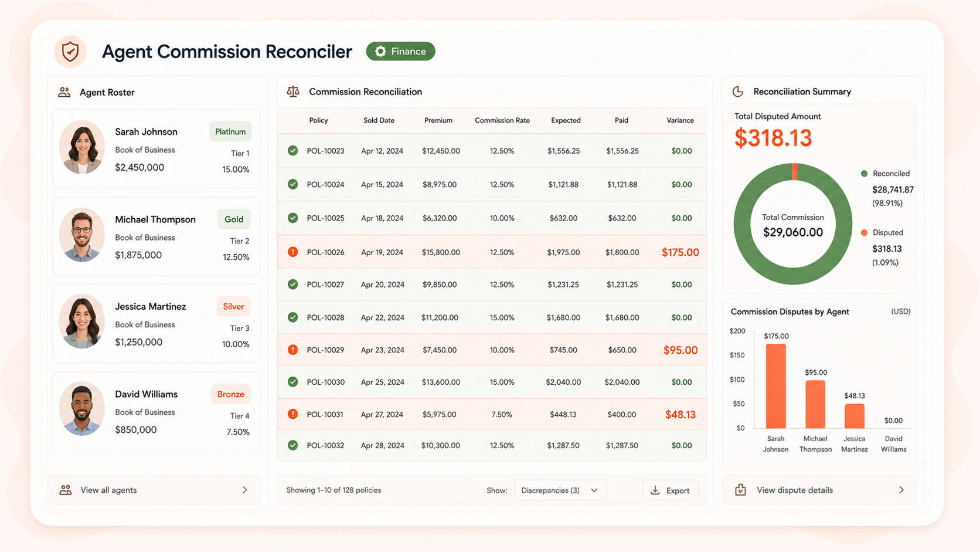Open the Discrepancies (3) filter dropdown
This screenshot has height=552, width=980.
pos(560,490)
